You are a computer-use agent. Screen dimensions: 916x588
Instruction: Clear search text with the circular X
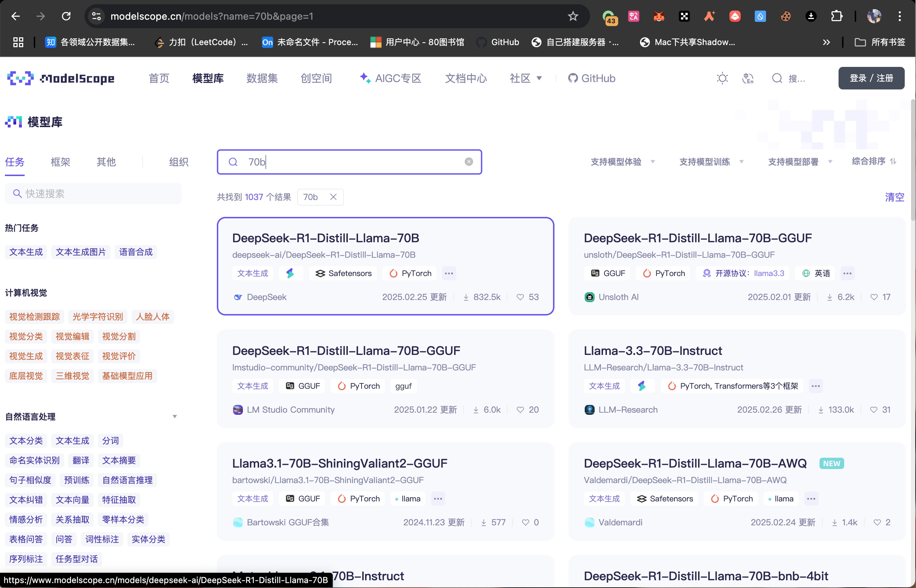[469, 162]
